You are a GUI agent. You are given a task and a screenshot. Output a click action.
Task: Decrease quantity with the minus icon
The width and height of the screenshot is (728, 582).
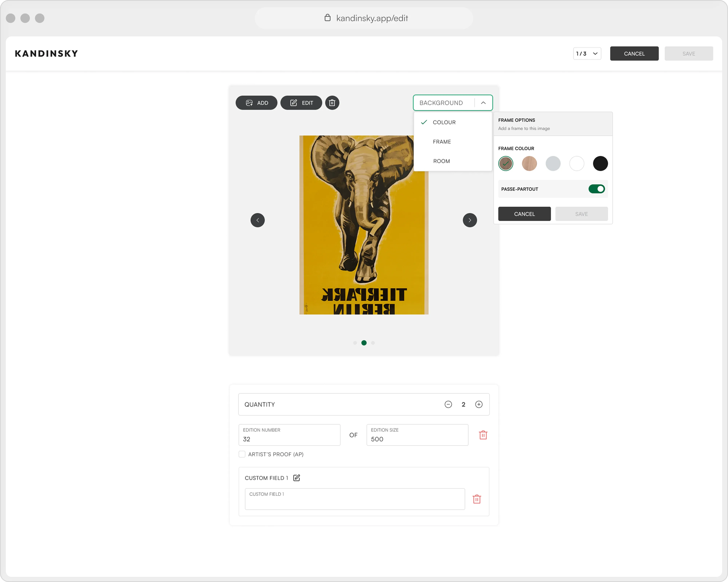[448, 404]
